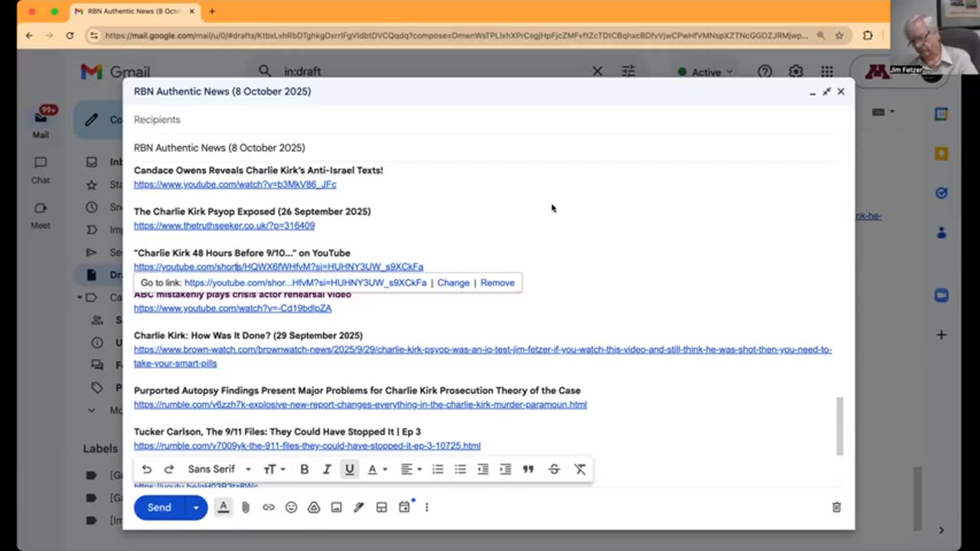Click the Gmail search magnifier icon
Screen dimensions: 980x551
point(264,71)
